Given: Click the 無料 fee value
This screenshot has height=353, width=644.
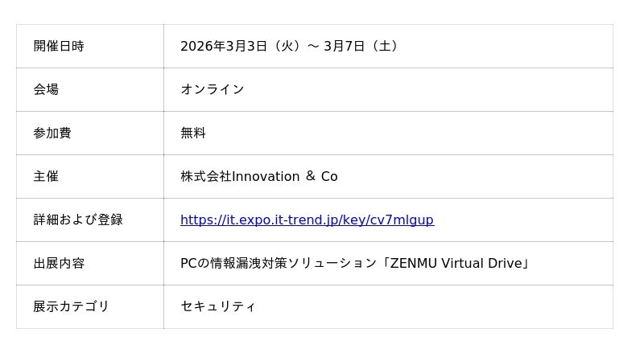Looking at the screenshot, I should point(193,133).
